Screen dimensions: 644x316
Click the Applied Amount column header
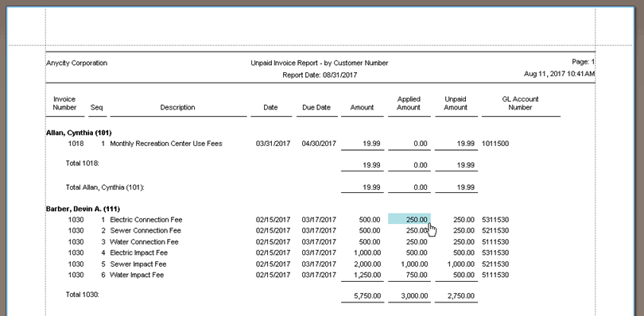409,103
